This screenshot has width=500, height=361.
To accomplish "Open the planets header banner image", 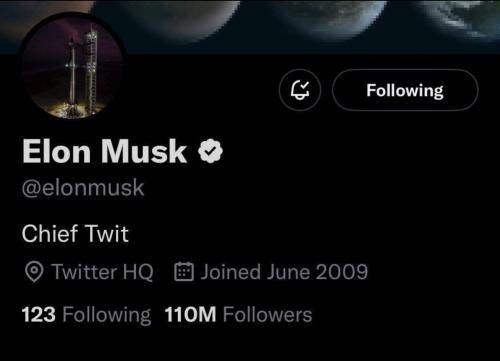I will pyautogui.click(x=300, y=25).
